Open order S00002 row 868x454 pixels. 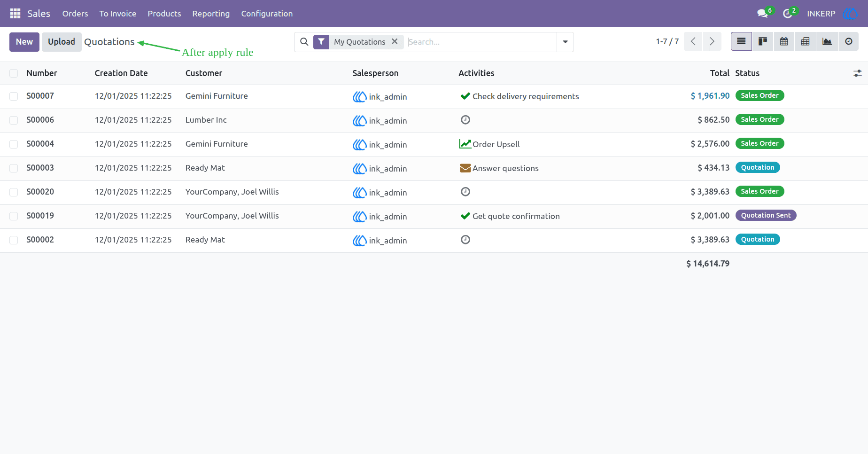434,240
